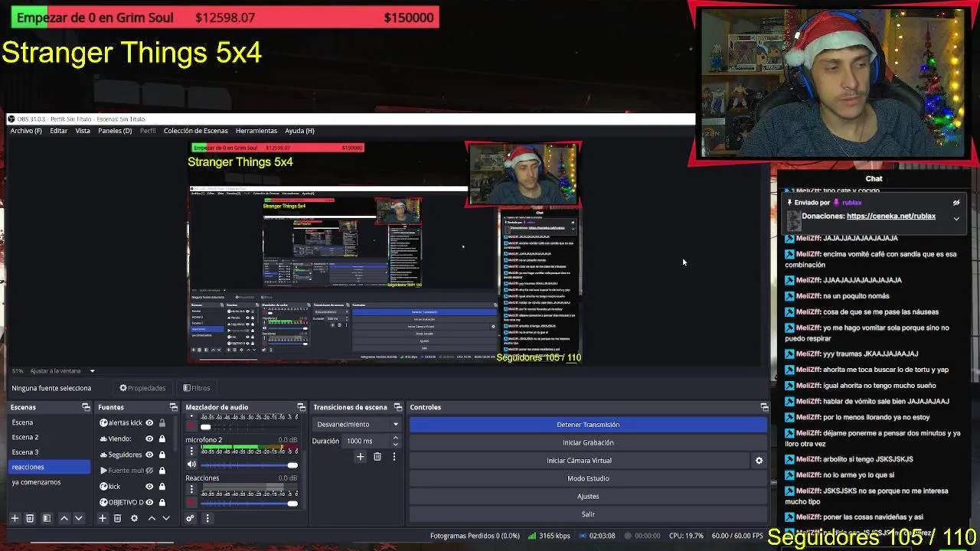
Task: Mute microfono 2 speaker icon
Action: (x=191, y=465)
